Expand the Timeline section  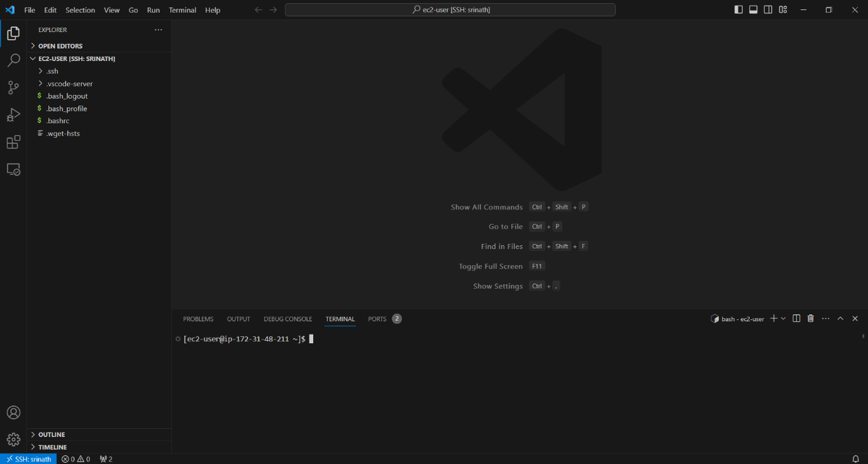pos(99,447)
